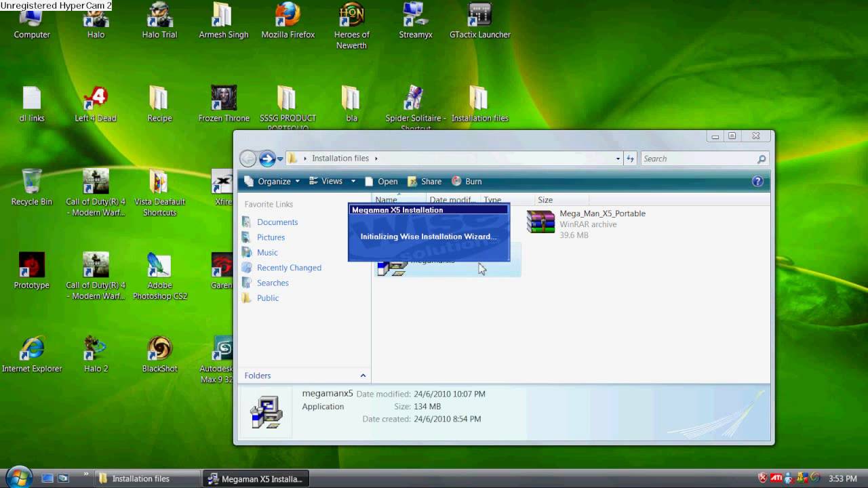Click the Explorer Back arrow button
The height and width of the screenshot is (488, 868).
(x=248, y=159)
